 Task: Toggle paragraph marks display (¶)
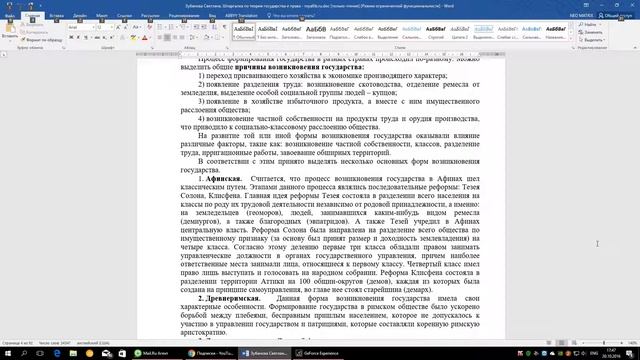pos(225,27)
